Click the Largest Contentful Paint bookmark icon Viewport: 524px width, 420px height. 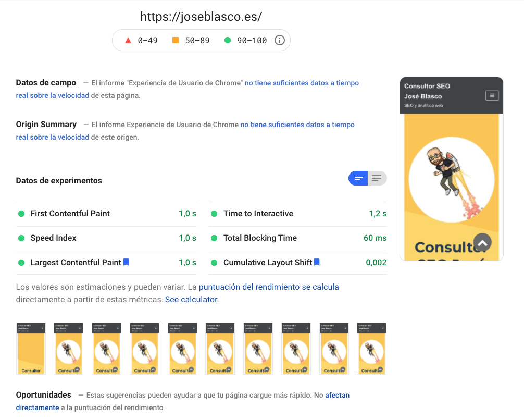pos(126,262)
